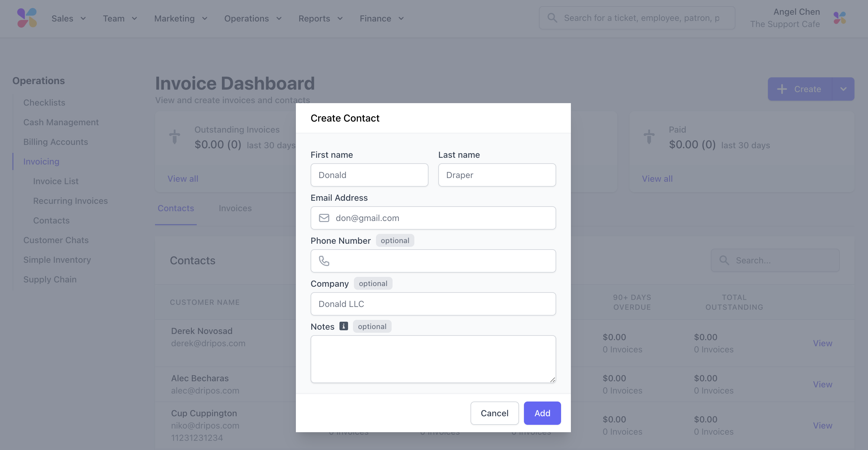Click the plus icon on the Create button
This screenshot has width=868, height=450.
point(782,89)
